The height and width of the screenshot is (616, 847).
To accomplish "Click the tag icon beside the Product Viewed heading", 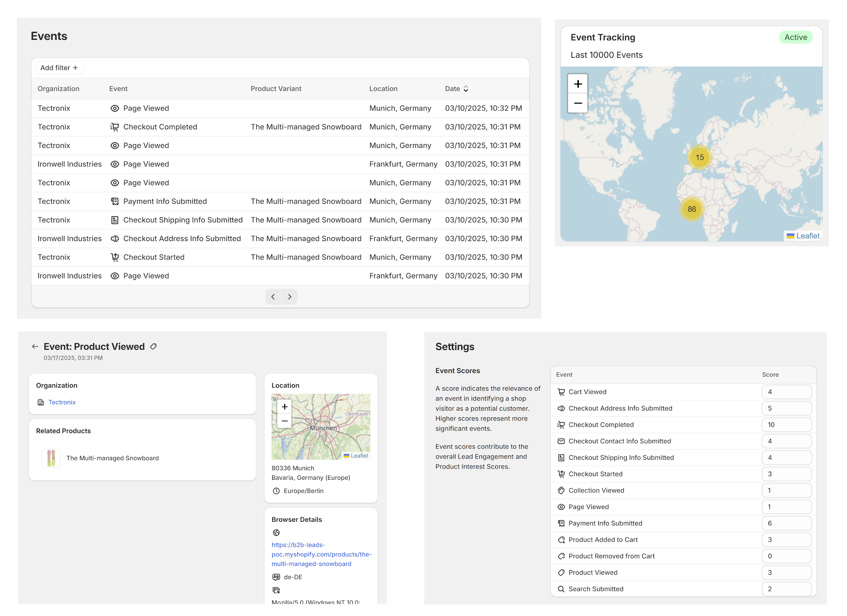I will coord(153,346).
